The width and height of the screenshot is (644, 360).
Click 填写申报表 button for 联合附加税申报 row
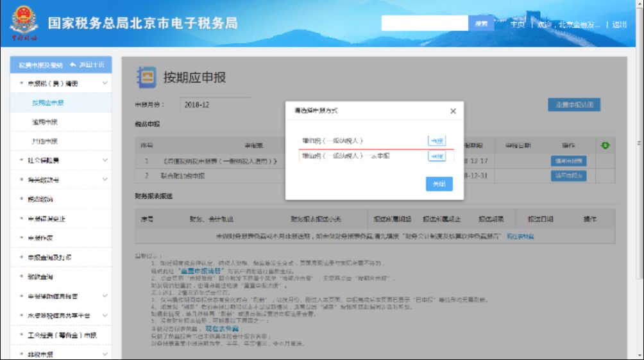coord(568,176)
